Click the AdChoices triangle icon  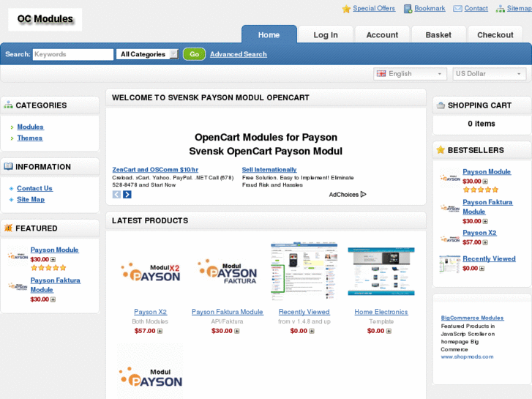click(364, 194)
